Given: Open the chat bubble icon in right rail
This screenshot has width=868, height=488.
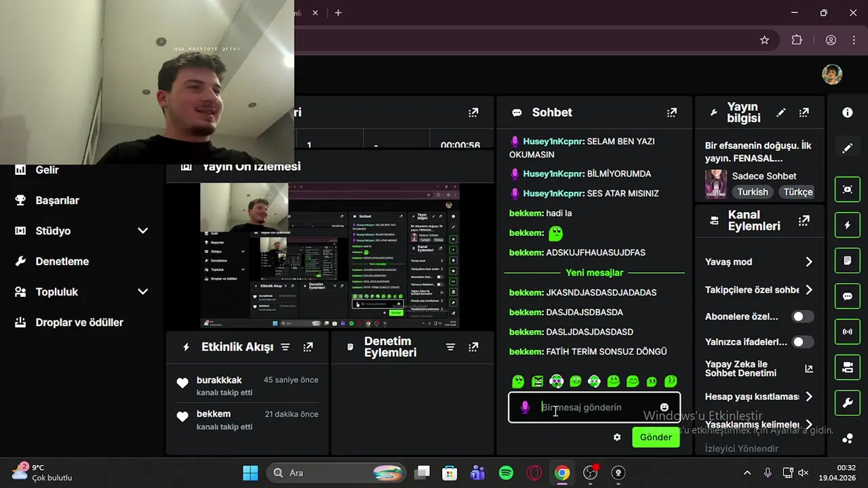Looking at the screenshot, I should tap(847, 296).
